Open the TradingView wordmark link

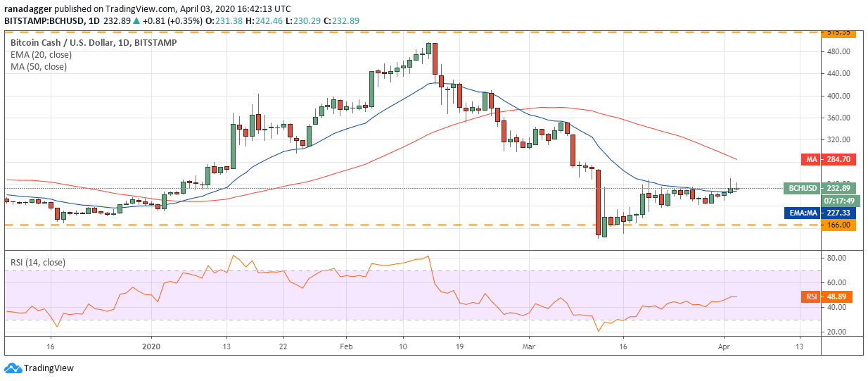tap(49, 368)
